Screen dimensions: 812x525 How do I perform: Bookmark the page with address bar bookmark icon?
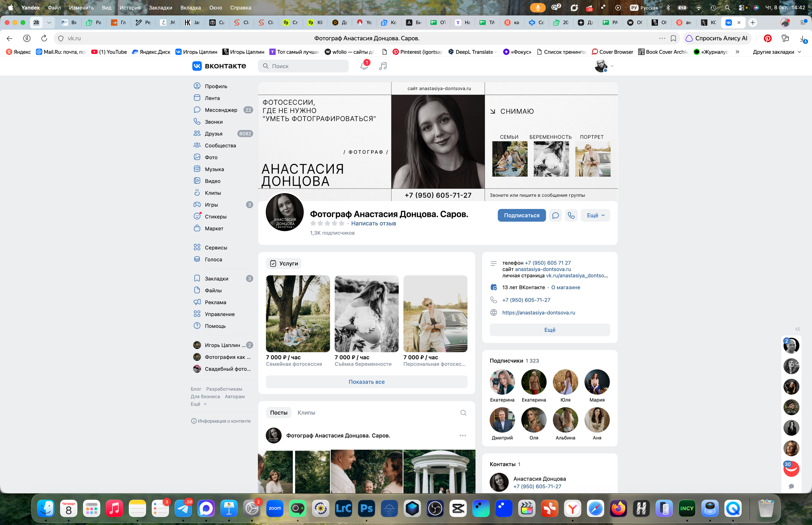click(x=673, y=38)
